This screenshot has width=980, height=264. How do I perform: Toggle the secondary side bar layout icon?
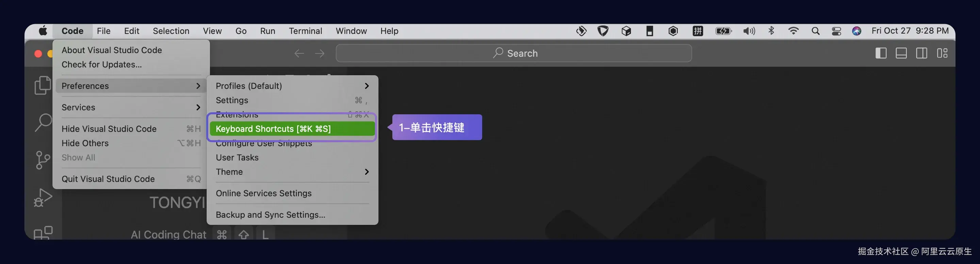[x=921, y=53]
